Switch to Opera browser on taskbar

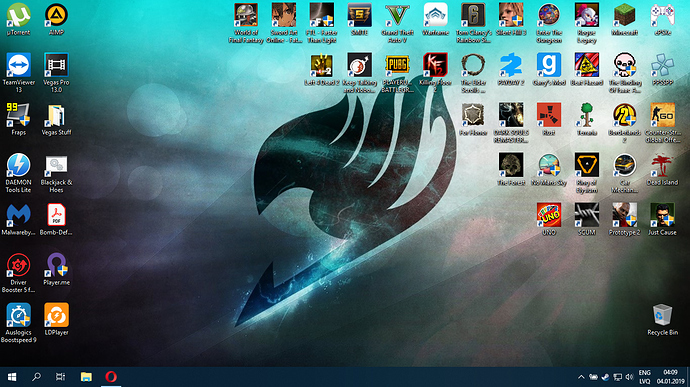point(111,377)
